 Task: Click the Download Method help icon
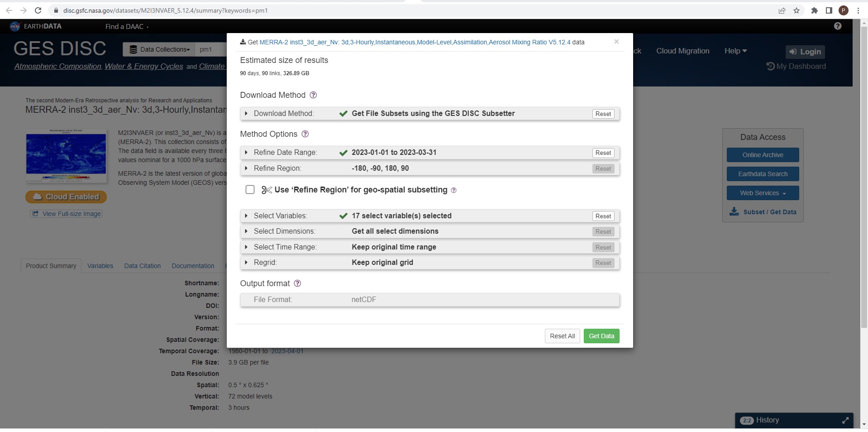point(313,95)
